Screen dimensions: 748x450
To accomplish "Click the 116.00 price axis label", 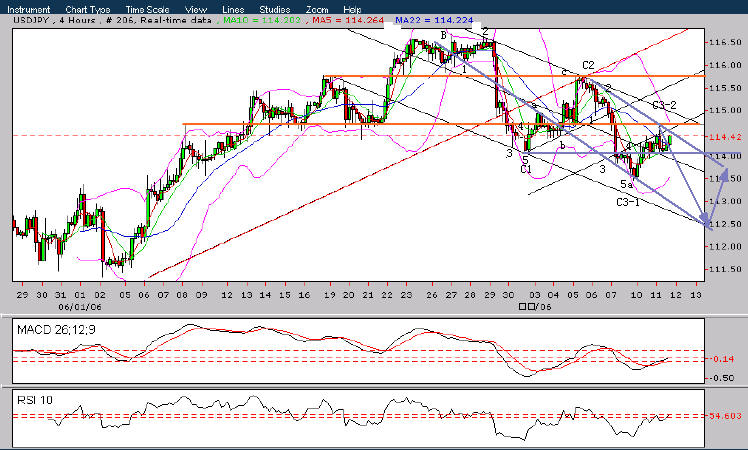I will pos(726,65).
